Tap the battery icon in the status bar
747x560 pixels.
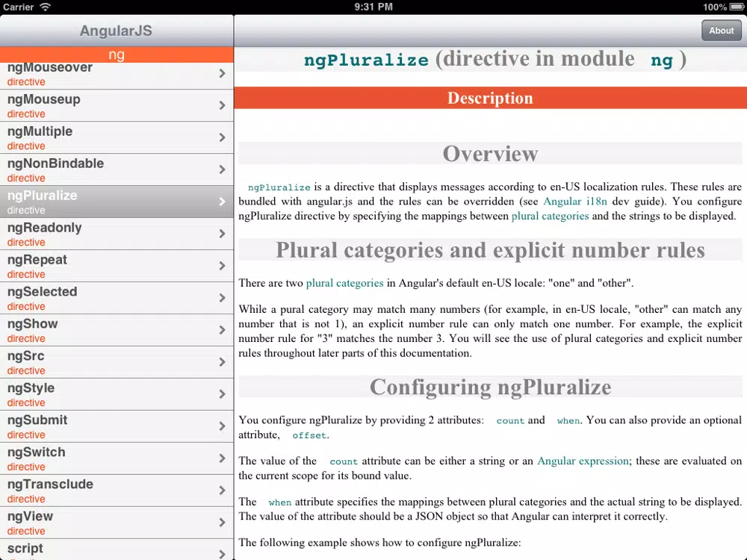pyautogui.click(x=736, y=7)
